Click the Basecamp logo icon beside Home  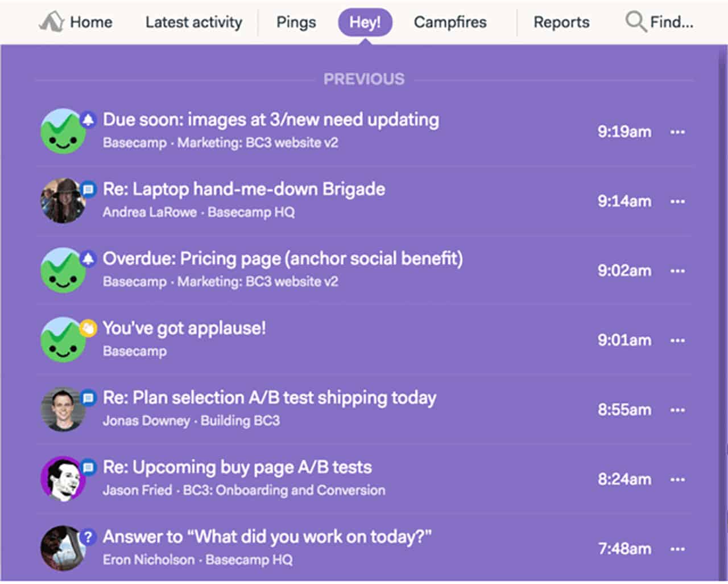coord(52,22)
